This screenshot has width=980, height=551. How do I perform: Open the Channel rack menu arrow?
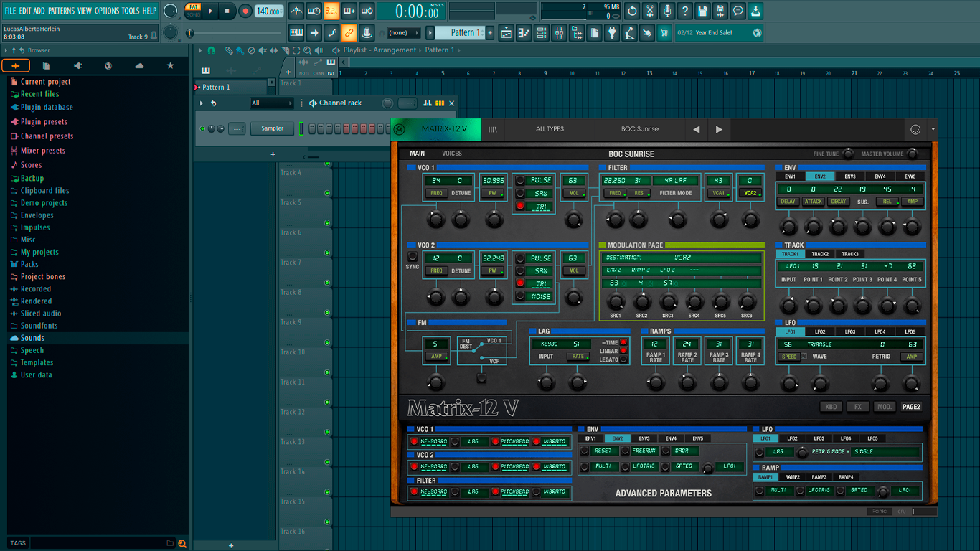(x=202, y=103)
